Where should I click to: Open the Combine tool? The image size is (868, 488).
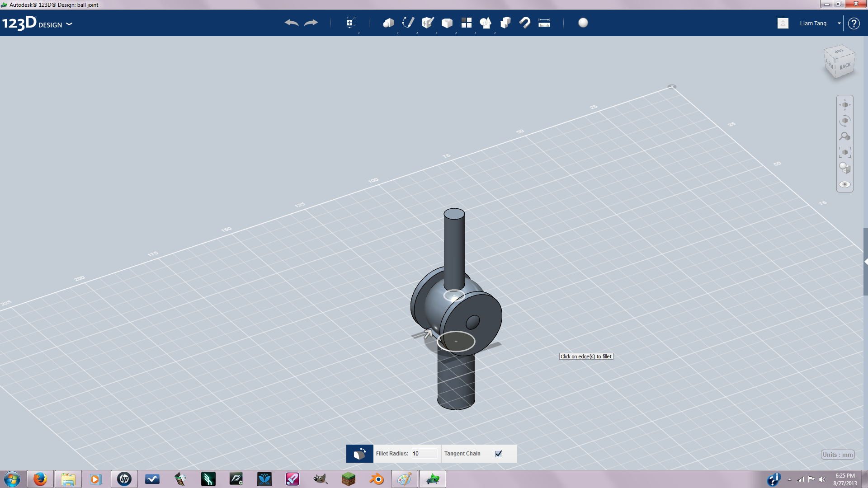505,23
